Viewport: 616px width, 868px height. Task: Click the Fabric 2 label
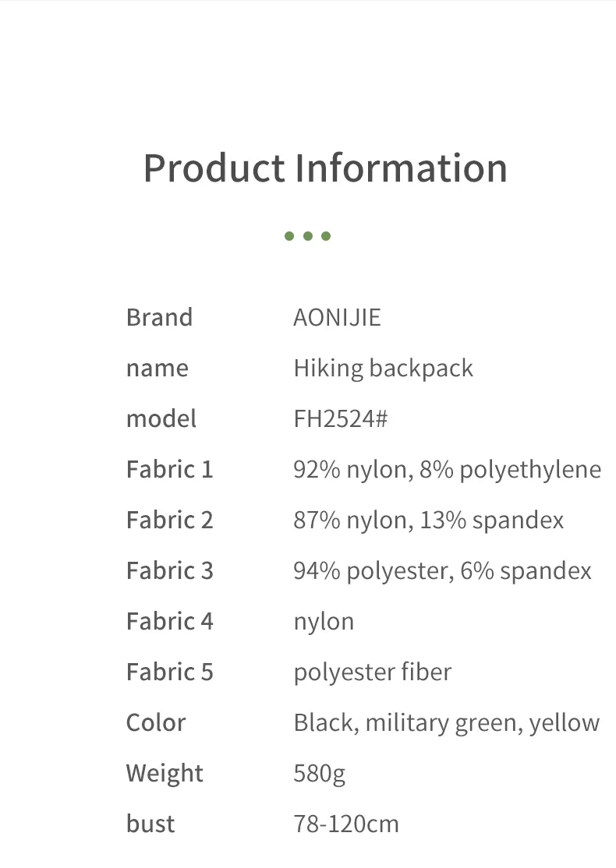[169, 520]
